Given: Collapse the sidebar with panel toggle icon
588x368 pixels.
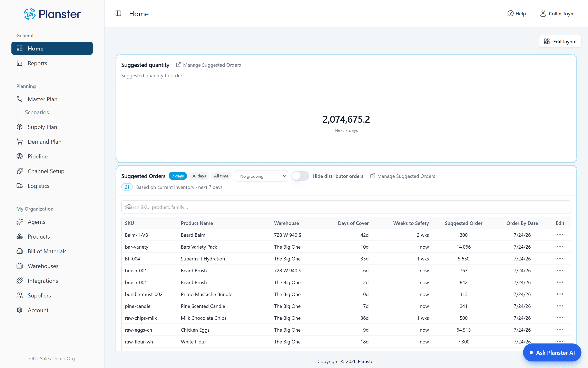Looking at the screenshot, I should click(118, 13).
